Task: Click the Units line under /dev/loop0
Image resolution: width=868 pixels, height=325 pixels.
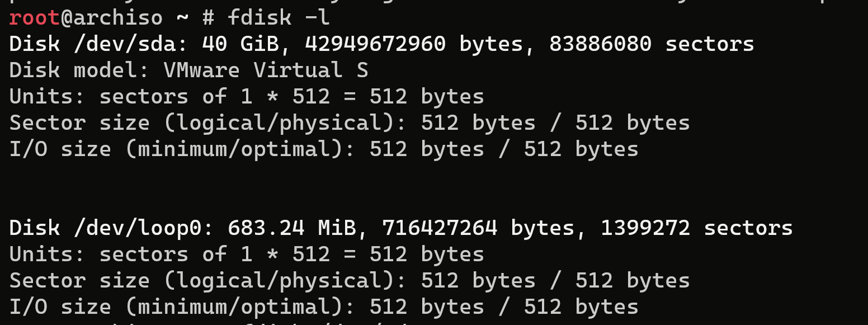Action: (x=246, y=255)
